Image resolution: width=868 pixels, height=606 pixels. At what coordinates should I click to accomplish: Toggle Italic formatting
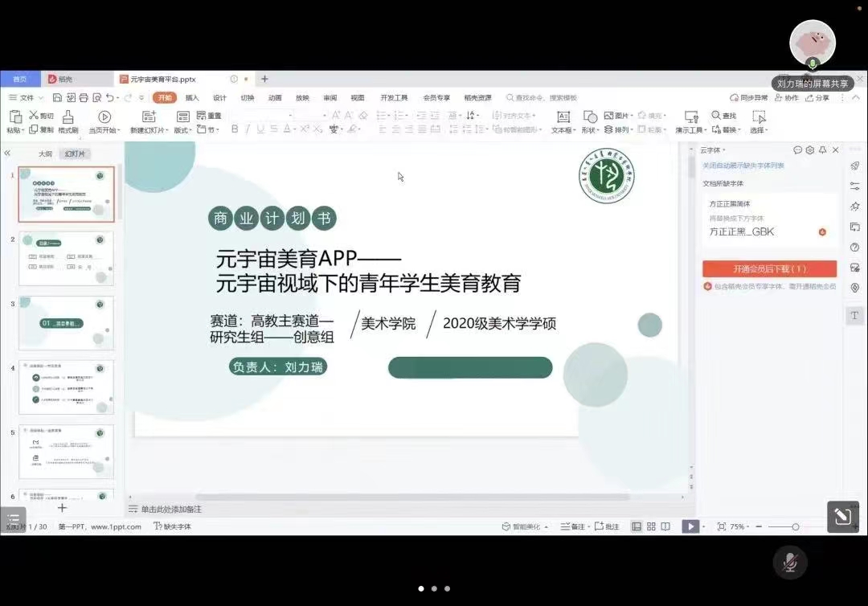point(248,129)
